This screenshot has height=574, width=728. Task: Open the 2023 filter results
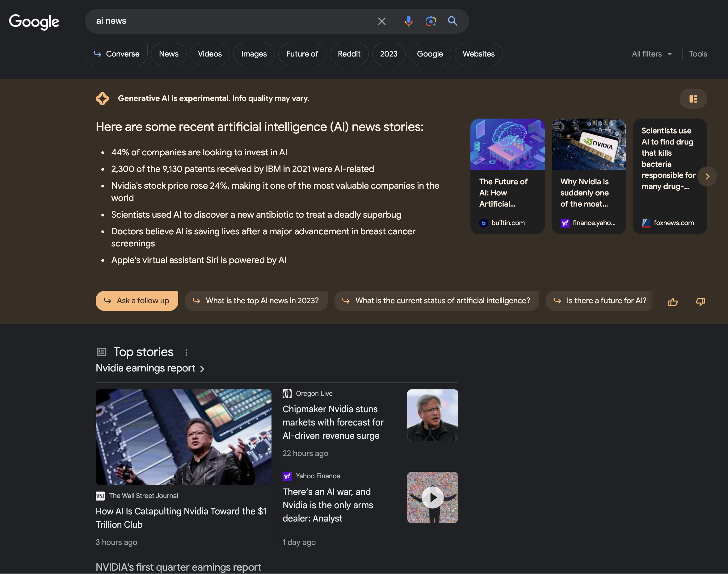[x=388, y=53]
